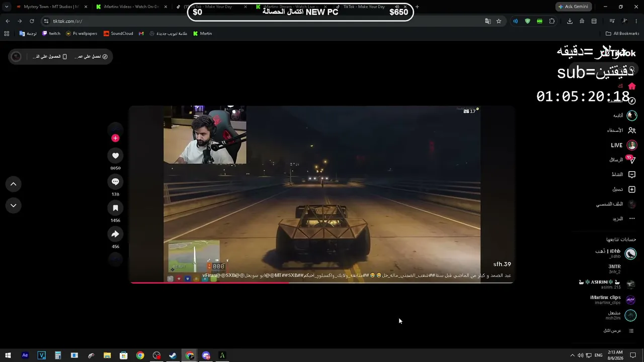Show hidden system tray icons
The height and width of the screenshot is (362, 644).
click(572, 355)
